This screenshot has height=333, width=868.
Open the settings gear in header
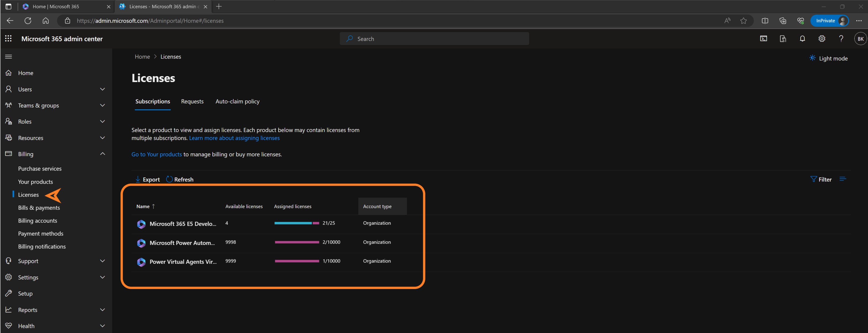coord(821,39)
